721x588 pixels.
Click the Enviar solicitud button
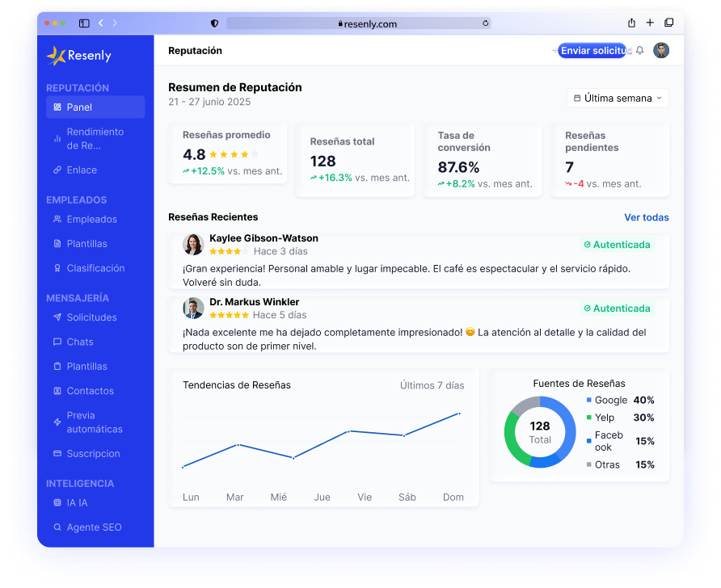click(592, 51)
